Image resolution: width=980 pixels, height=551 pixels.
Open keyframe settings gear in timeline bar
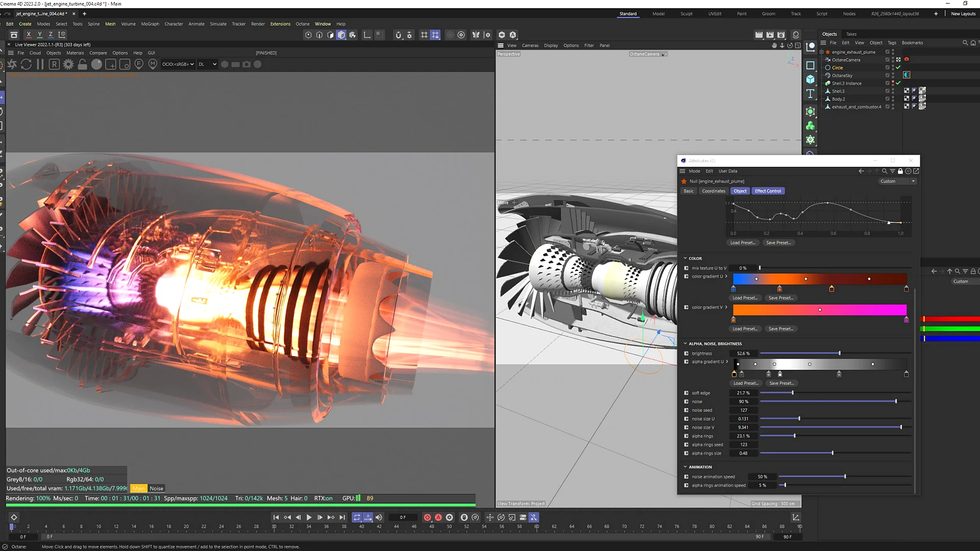tap(450, 517)
